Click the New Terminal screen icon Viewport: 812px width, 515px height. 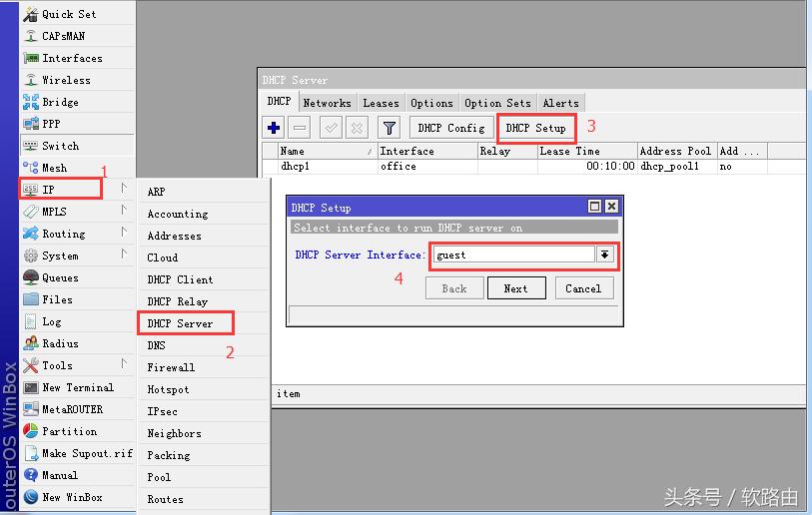[31, 387]
